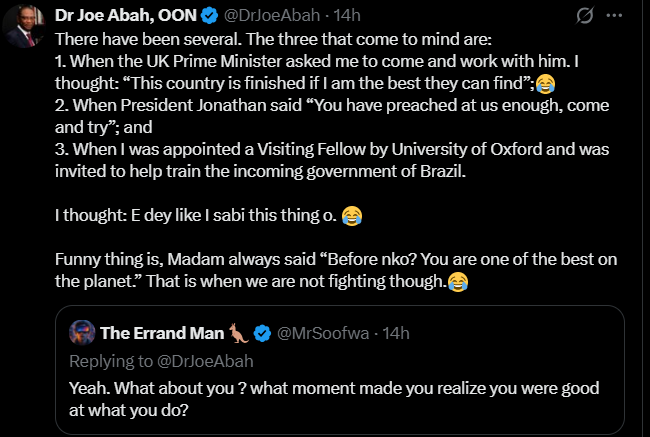Click the laughing emoji after "best they can find"
The image size is (650, 437).
pyautogui.click(x=546, y=83)
